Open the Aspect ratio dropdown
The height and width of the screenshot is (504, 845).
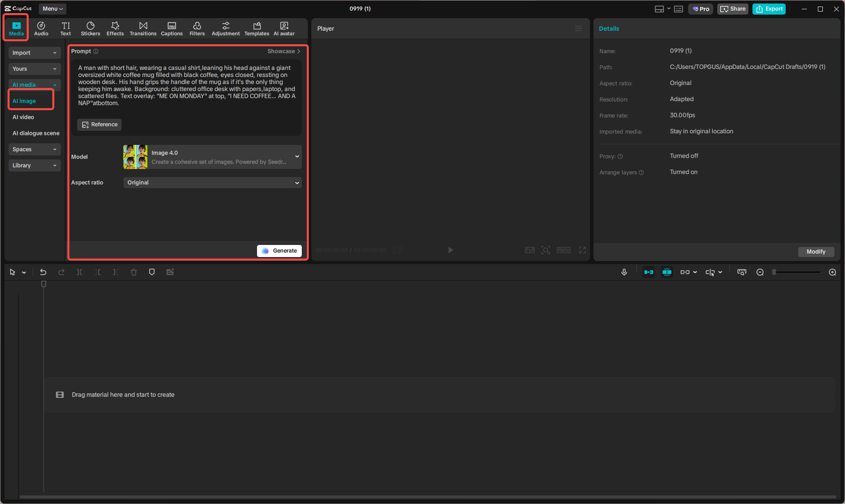[211, 182]
